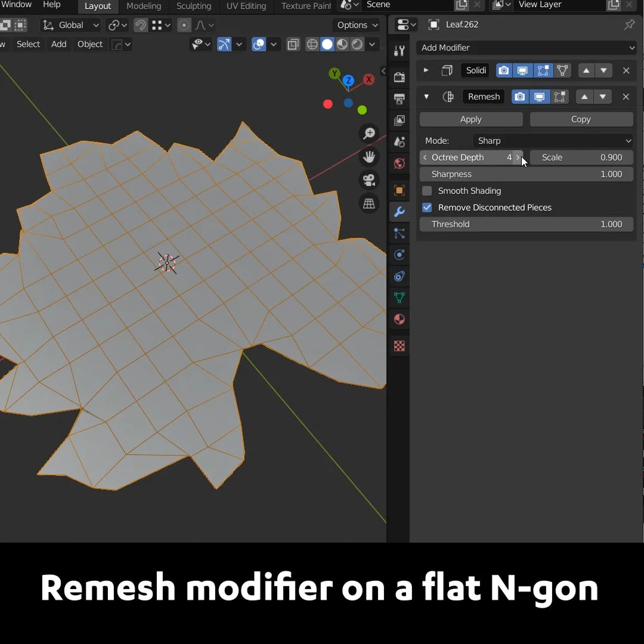Open the Object properties tab
The width and height of the screenshot is (644, 644).
click(399, 190)
